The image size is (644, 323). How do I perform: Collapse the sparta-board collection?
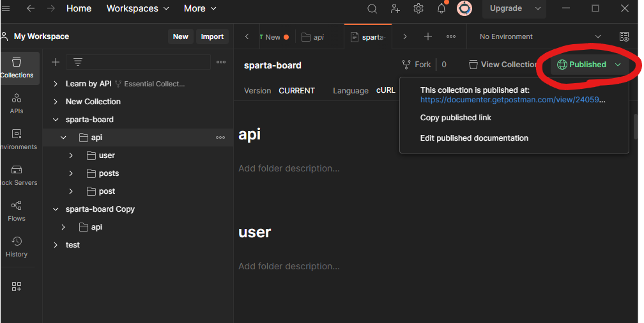click(x=56, y=120)
